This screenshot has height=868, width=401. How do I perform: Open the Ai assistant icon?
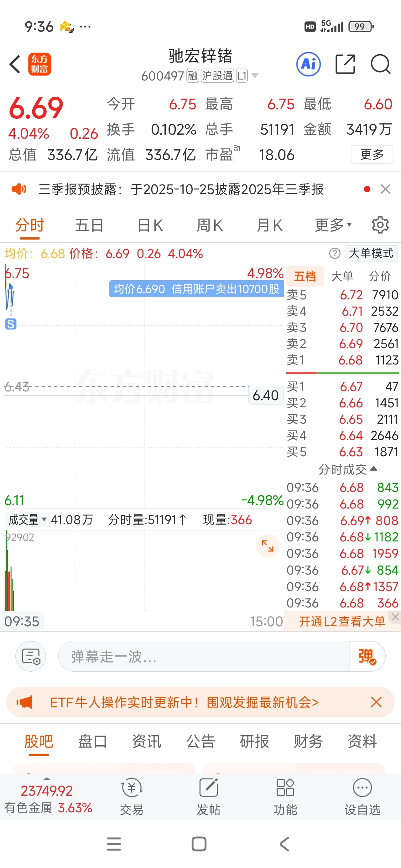point(308,64)
